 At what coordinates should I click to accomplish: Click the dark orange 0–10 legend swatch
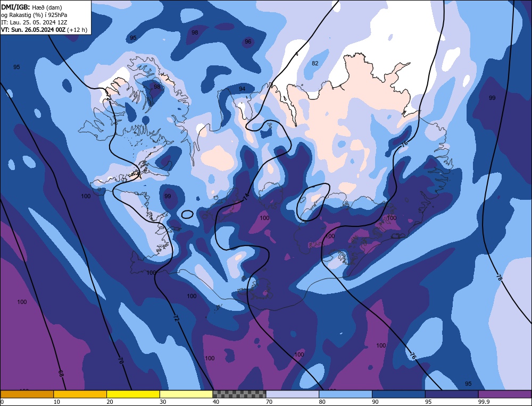(27, 394)
